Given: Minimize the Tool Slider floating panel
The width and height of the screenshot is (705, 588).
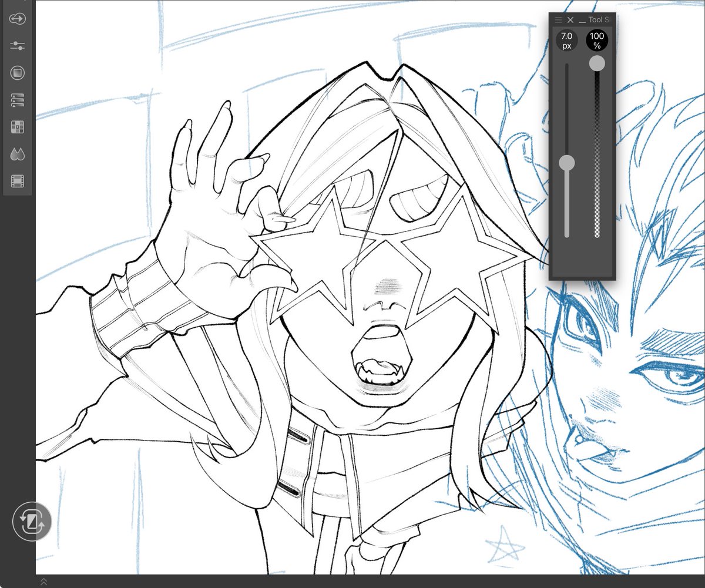Looking at the screenshot, I should [582, 21].
